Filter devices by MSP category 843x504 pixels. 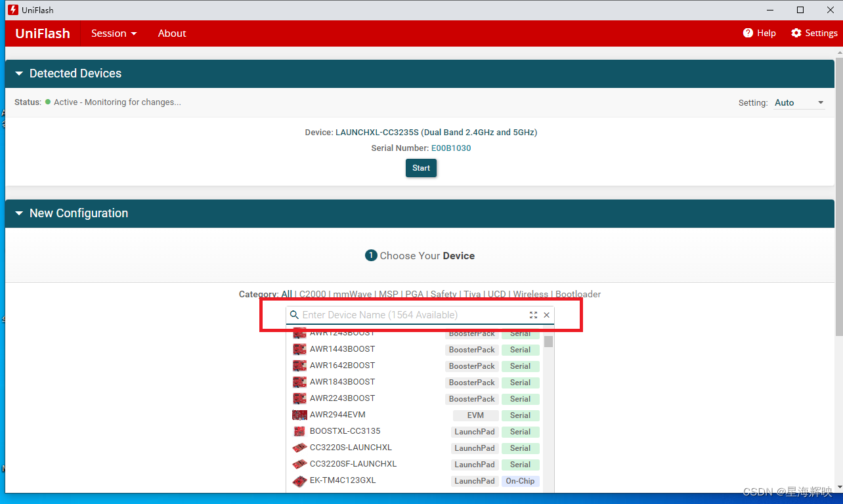(389, 295)
